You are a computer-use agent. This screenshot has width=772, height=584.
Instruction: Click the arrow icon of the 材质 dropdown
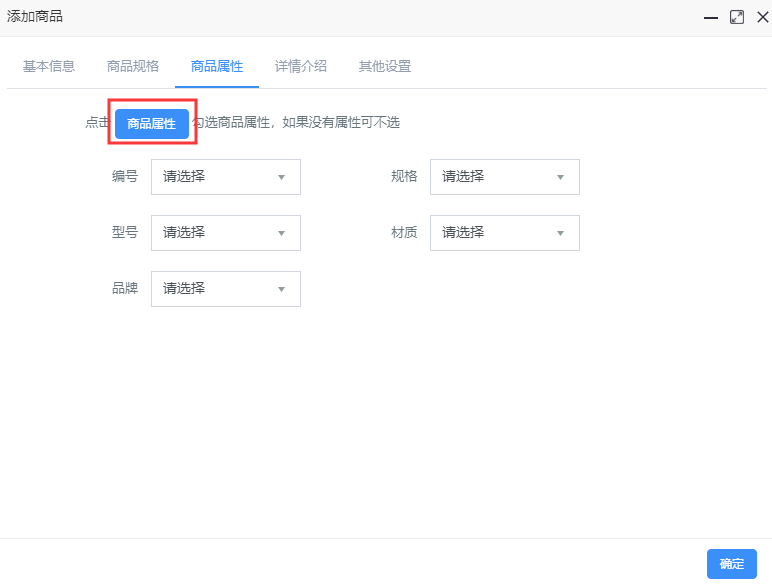click(560, 233)
